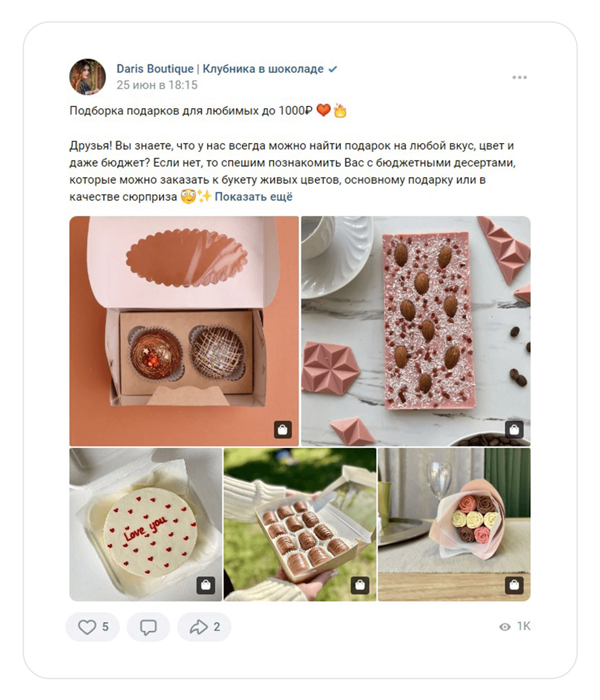Viewport: 600px width, 700px height.
Task: Click the 1K views eye counter
Action: pos(515,626)
